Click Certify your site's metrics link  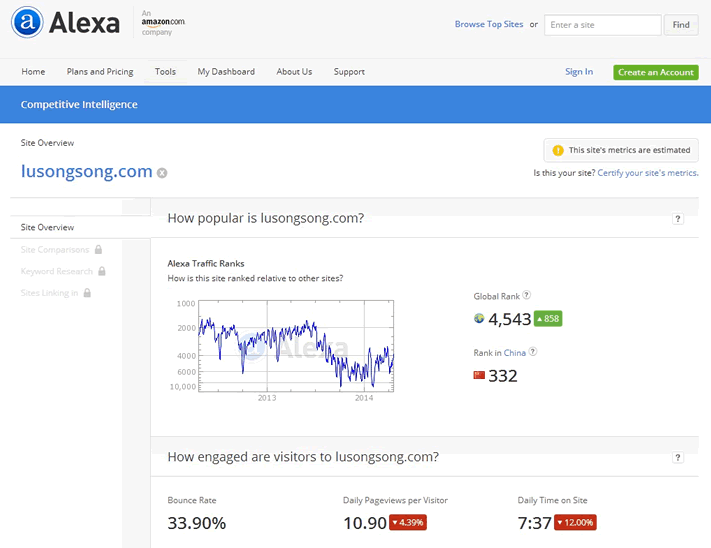pyautogui.click(x=648, y=173)
